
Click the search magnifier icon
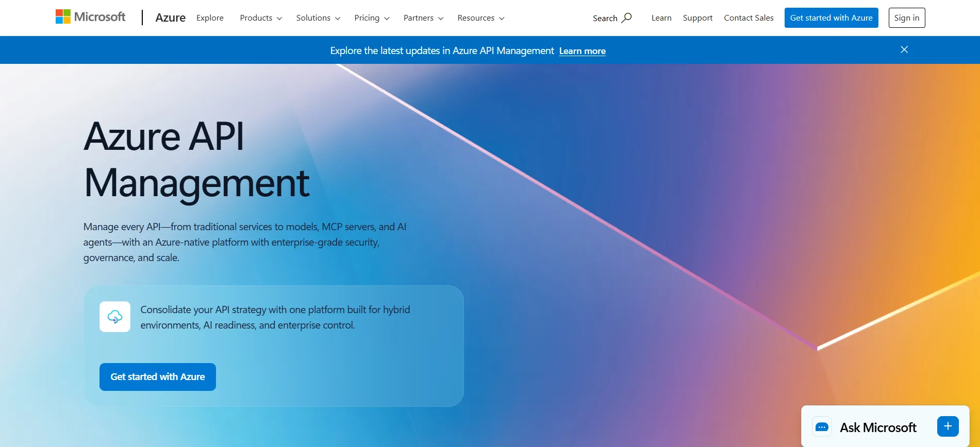click(626, 18)
